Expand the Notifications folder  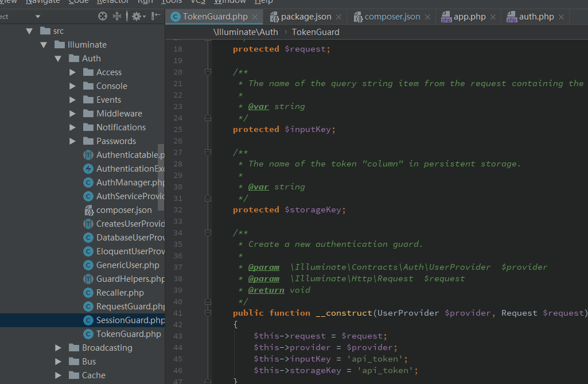click(x=72, y=127)
